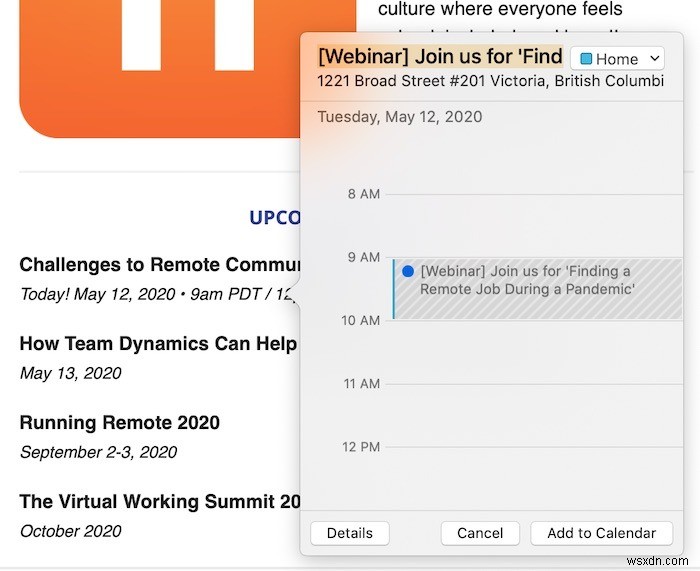Select the webinar event block at 9 AM

[538, 289]
